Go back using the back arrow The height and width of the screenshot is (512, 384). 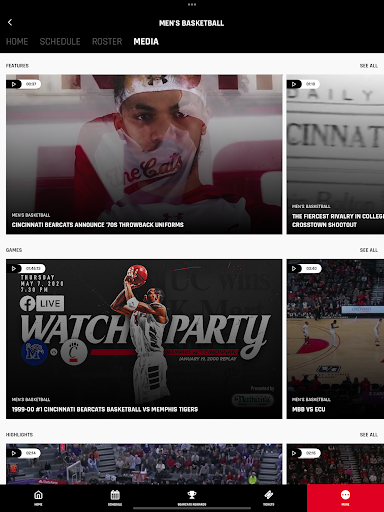[10, 22]
